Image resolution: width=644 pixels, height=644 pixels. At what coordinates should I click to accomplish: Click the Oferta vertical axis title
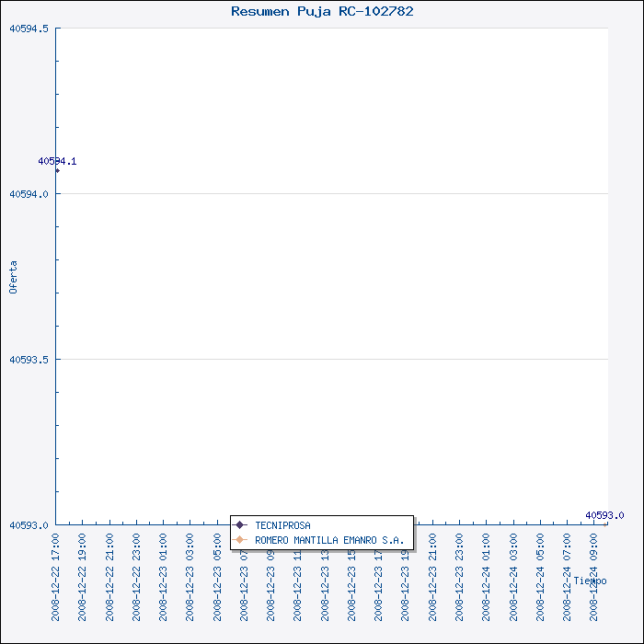13,277
